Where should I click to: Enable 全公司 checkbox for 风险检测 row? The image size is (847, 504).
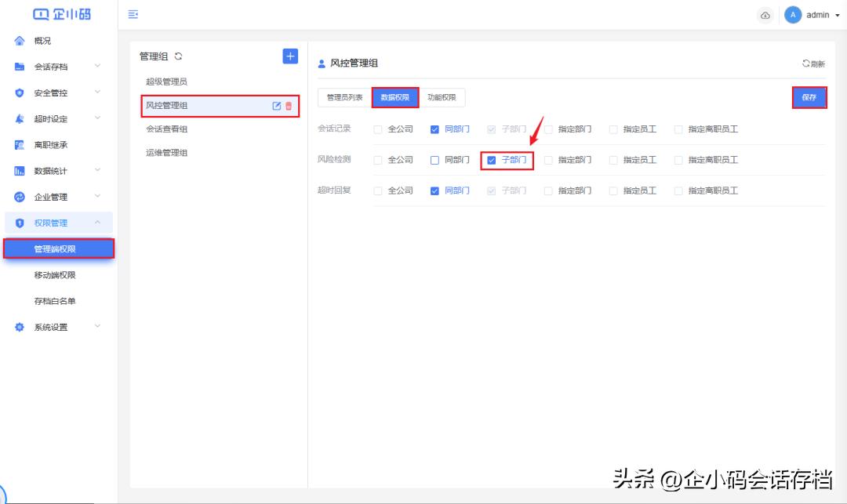[377, 159]
